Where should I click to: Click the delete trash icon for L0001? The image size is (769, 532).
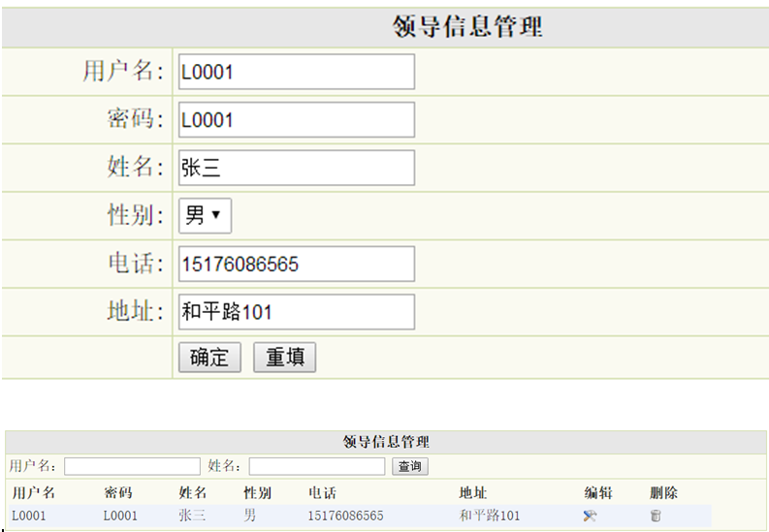pyautogui.click(x=656, y=516)
